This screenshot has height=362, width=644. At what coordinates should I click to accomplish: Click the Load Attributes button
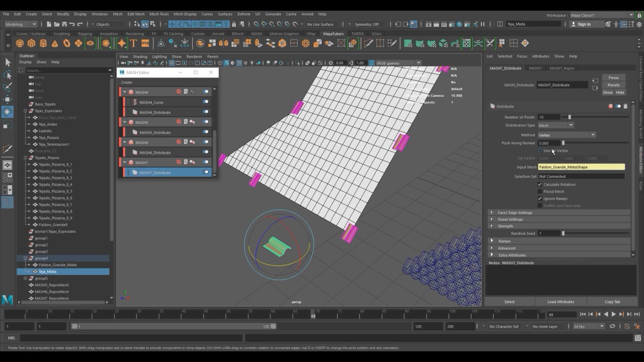coord(560,302)
